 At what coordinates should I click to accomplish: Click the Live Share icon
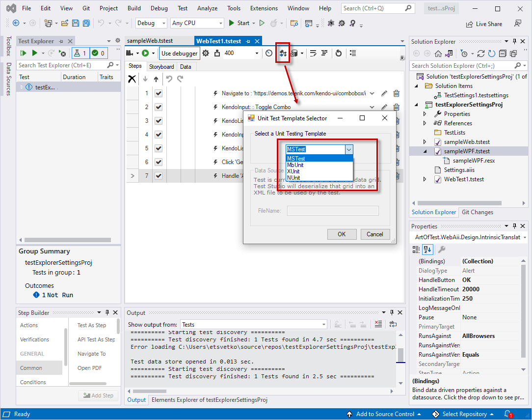pyautogui.click(x=470, y=24)
